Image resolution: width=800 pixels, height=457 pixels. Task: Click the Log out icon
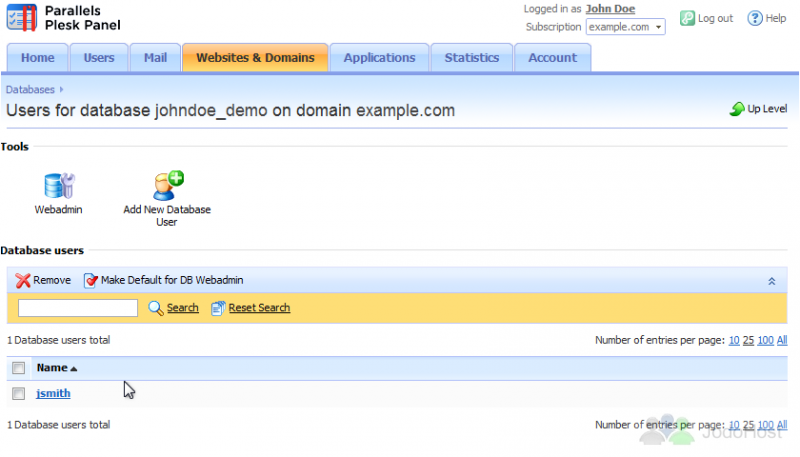pyautogui.click(x=688, y=18)
